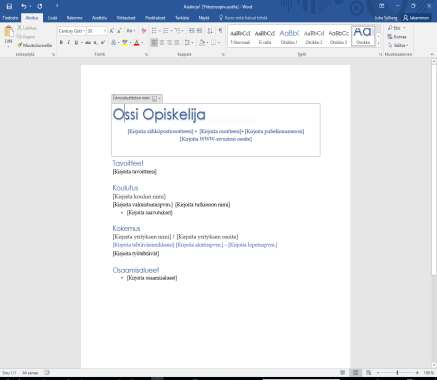Click the clear formatting eraser icon

(144, 31)
